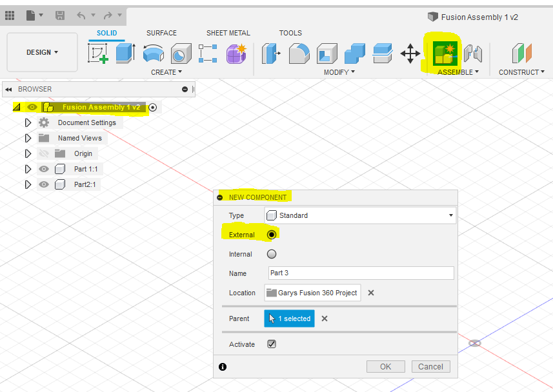
Task: Click the Move/Copy tool
Action: point(410,54)
